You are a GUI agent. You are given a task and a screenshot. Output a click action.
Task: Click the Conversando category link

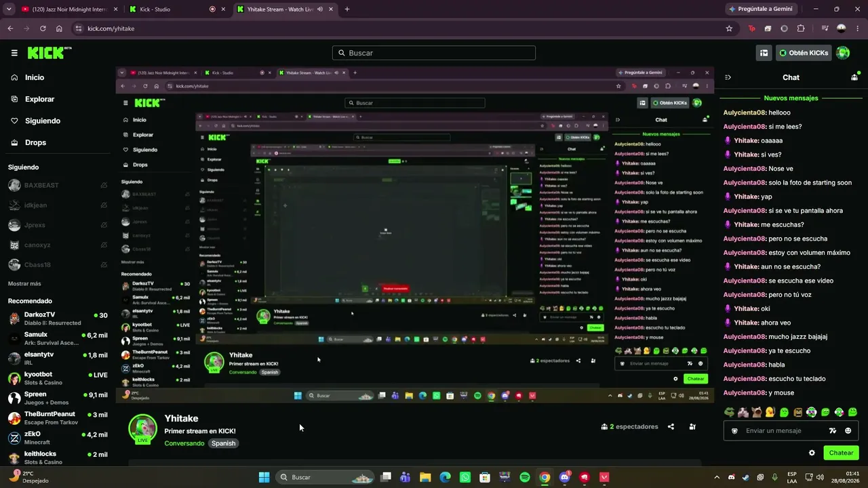[x=184, y=443]
